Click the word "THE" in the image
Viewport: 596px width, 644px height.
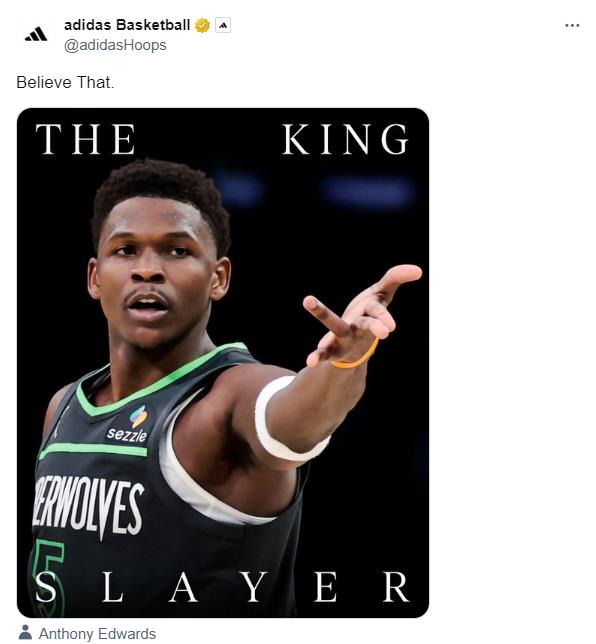point(85,139)
